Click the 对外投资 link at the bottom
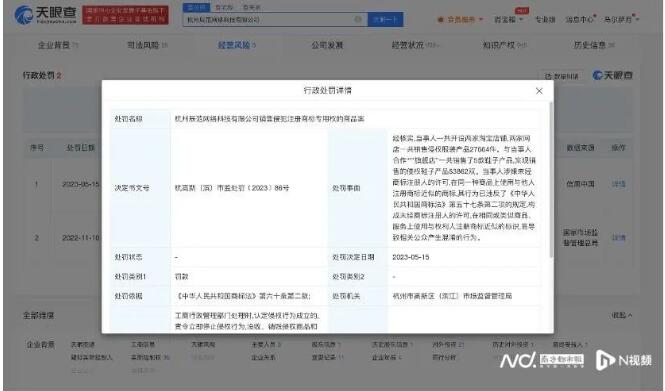The image size is (665, 391). (447, 345)
